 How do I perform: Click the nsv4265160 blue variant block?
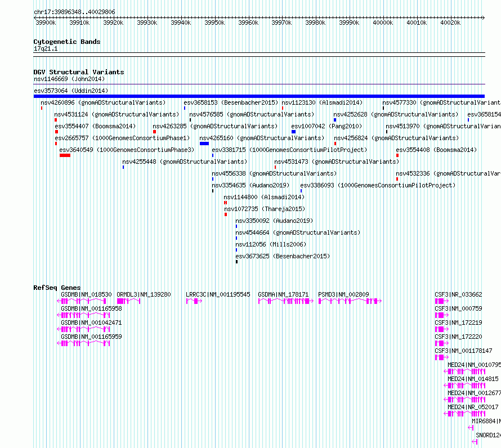pyautogui.click(x=204, y=144)
